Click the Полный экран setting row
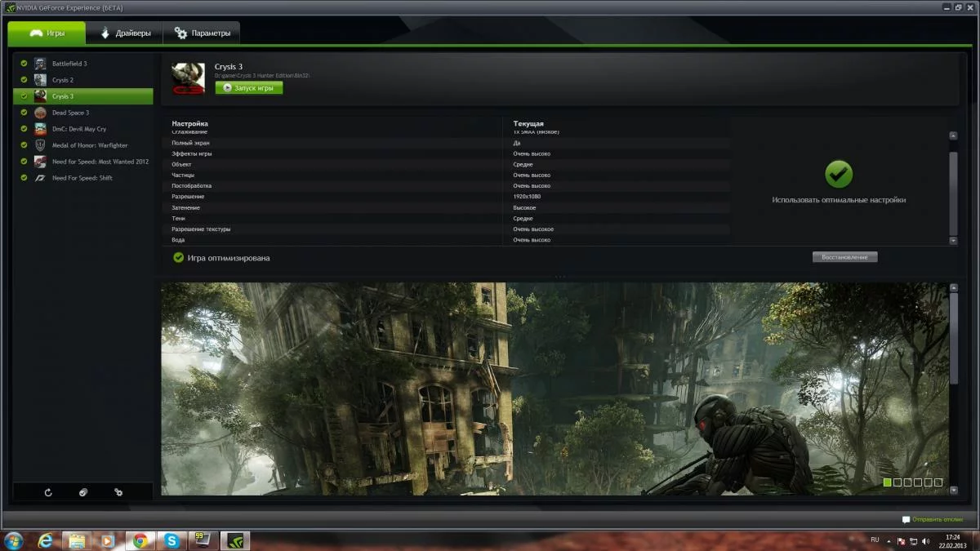This screenshot has width=980, height=551. [445, 143]
